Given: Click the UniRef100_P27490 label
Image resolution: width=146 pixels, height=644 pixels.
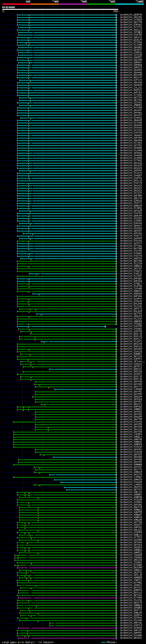Looking at the screenshot, I should click(x=131, y=42).
